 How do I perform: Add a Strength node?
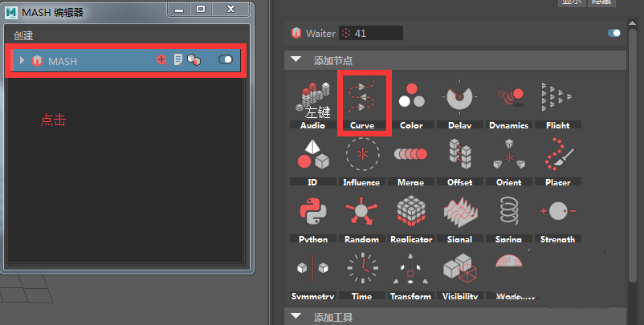tap(558, 218)
